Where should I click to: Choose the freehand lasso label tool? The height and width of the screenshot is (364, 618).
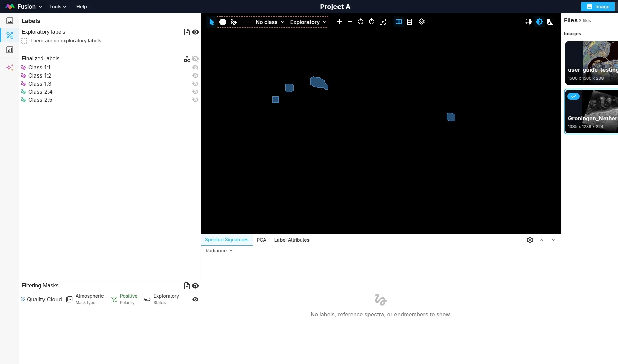click(234, 22)
